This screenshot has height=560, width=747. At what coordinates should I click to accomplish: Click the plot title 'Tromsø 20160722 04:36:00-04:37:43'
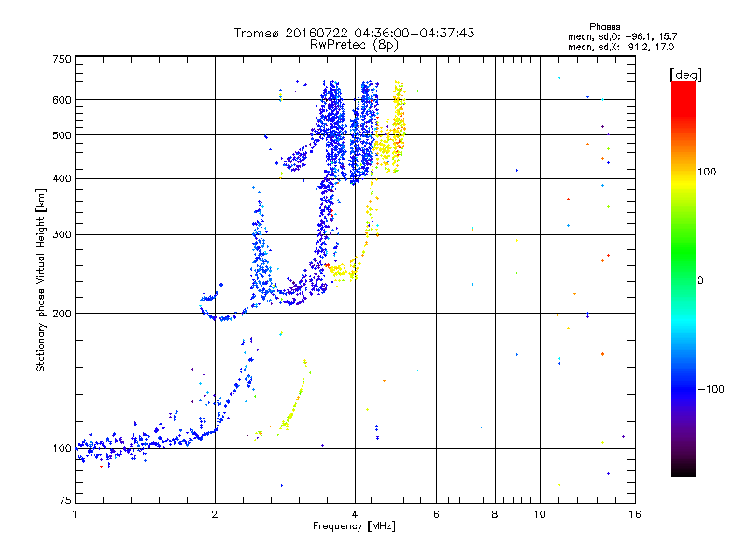354,33
